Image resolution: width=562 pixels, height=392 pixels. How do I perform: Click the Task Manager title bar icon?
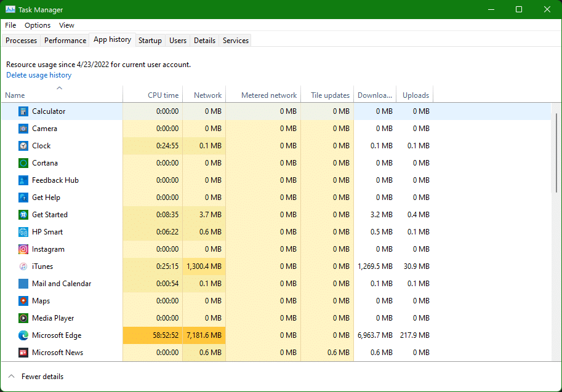(x=10, y=10)
